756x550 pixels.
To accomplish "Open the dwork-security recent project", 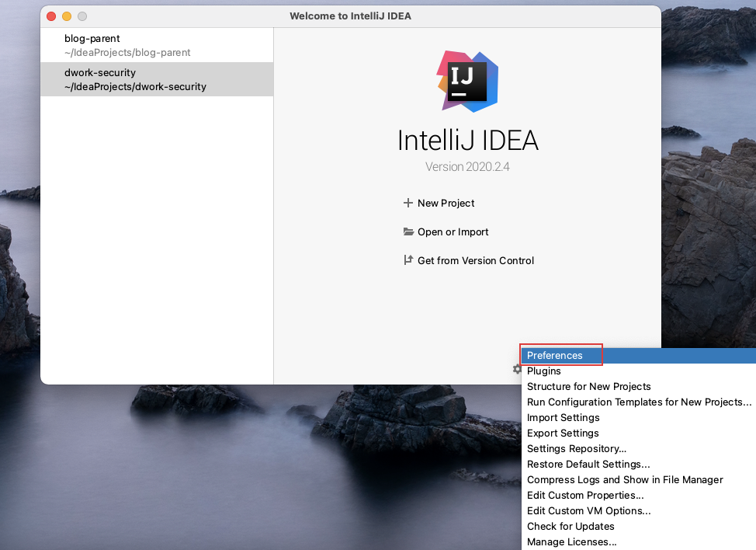I will pyautogui.click(x=157, y=79).
